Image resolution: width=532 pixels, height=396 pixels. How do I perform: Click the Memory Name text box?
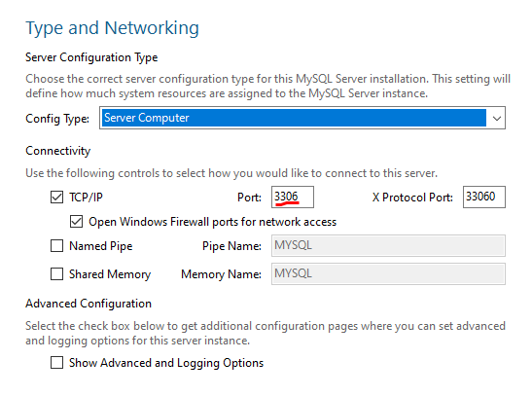388,273
